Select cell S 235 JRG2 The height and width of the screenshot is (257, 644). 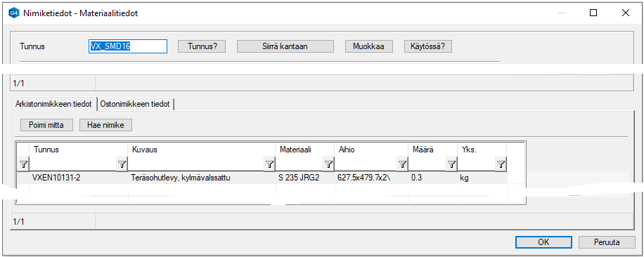click(304, 178)
